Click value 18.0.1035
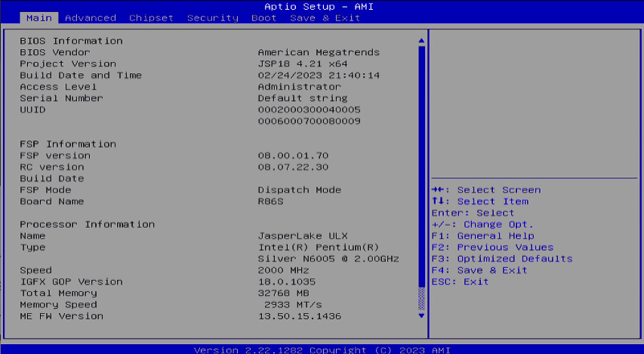The image size is (644, 354). (x=287, y=282)
